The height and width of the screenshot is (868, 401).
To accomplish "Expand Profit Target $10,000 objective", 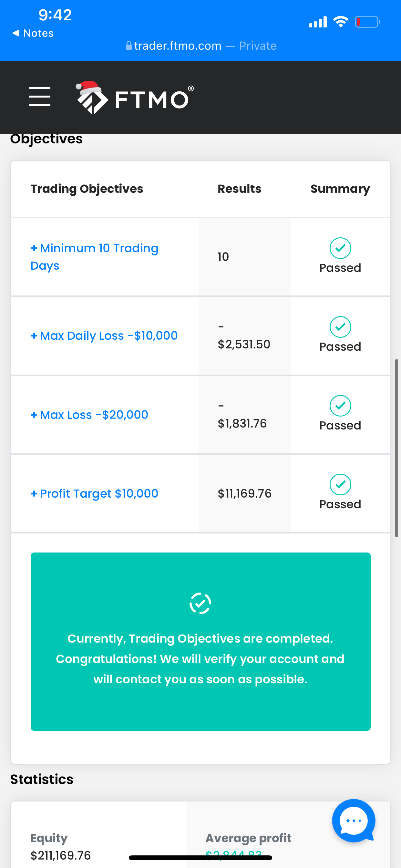I will point(94,494).
